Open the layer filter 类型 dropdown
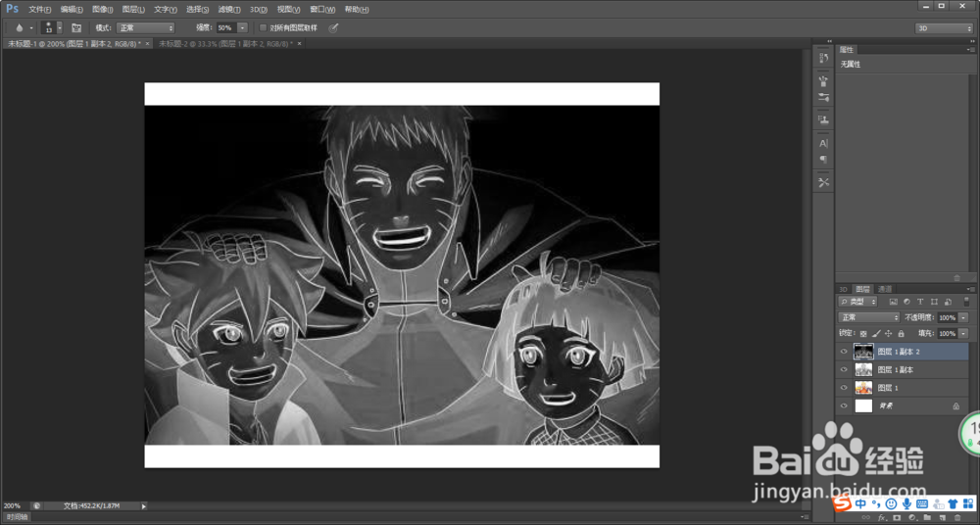 (x=858, y=302)
